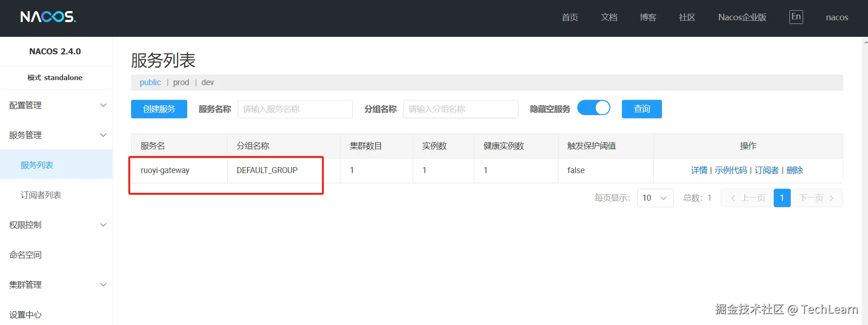Open the nacos user menu

click(x=837, y=17)
